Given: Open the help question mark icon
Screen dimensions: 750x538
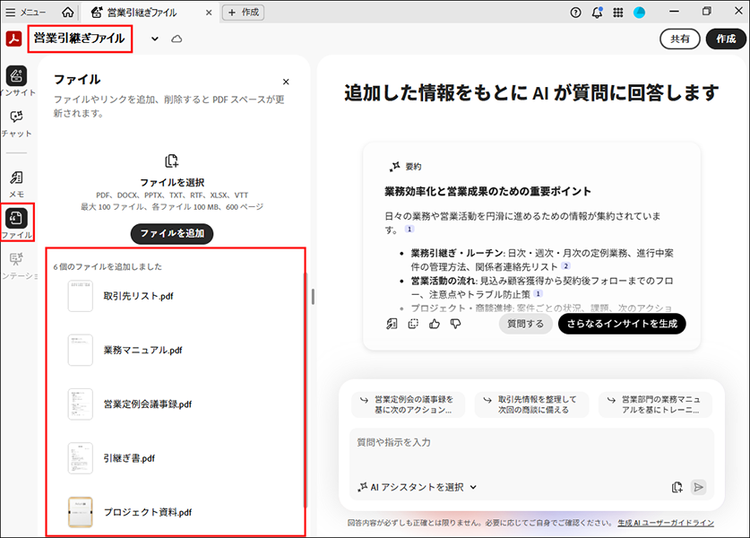Looking at the screenshot, I should pyautogui.click(x=575, y=12).
